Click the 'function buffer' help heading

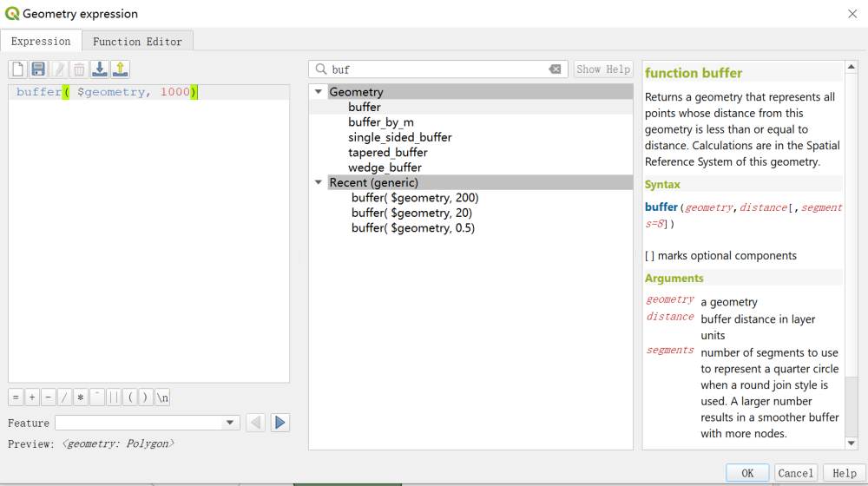[693, 73]
